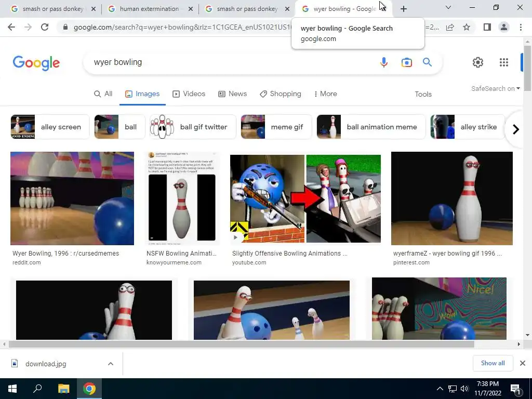The height and width of the screenshot is (399, 532).
Task: Open the pinterest pin with glasses thumbnail
Action: tap(452, 198)
